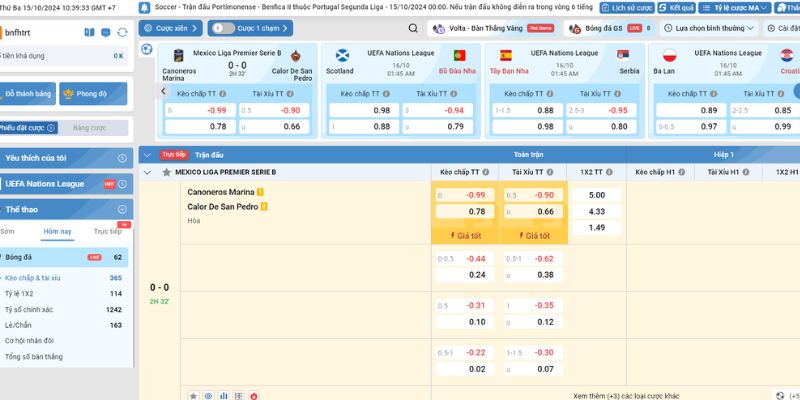Click info icon next to Kèo chấp H1 header
The image size is (800, 400).
(x=682, y=172)
